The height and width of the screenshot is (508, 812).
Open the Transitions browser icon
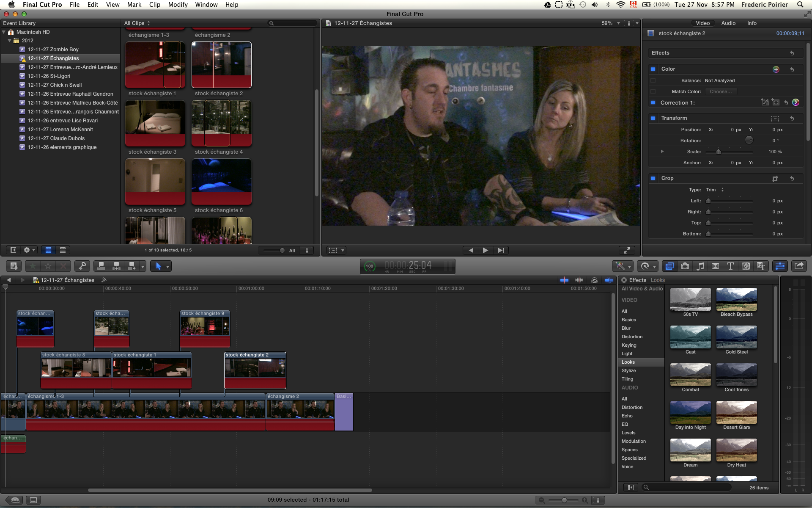click(x=715, y=266)
